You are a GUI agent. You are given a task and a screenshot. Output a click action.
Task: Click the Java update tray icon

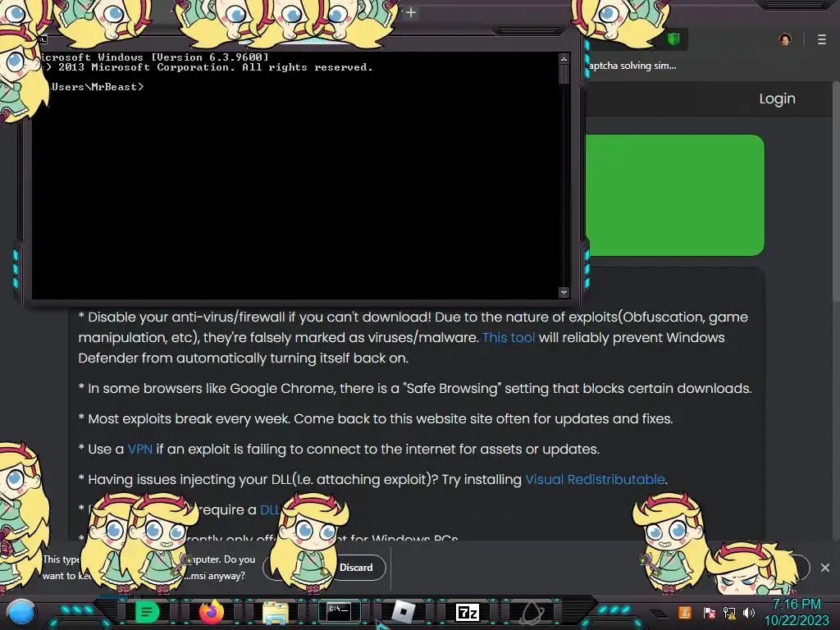685,612
